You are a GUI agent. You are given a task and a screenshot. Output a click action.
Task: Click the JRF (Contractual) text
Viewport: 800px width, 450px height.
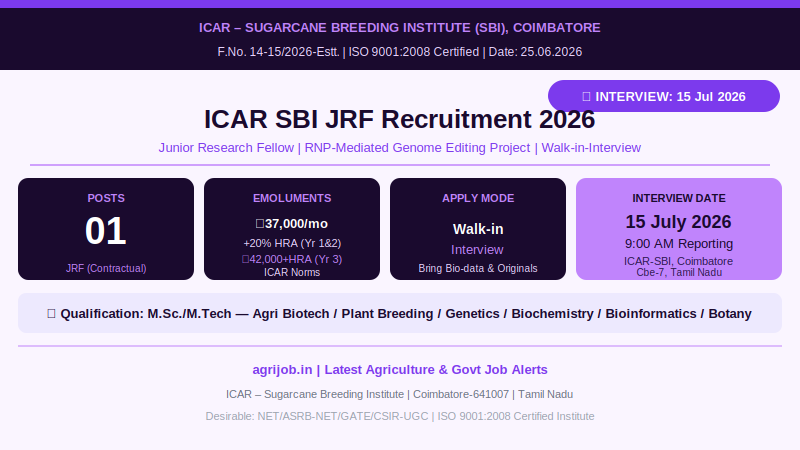point(106,268)
